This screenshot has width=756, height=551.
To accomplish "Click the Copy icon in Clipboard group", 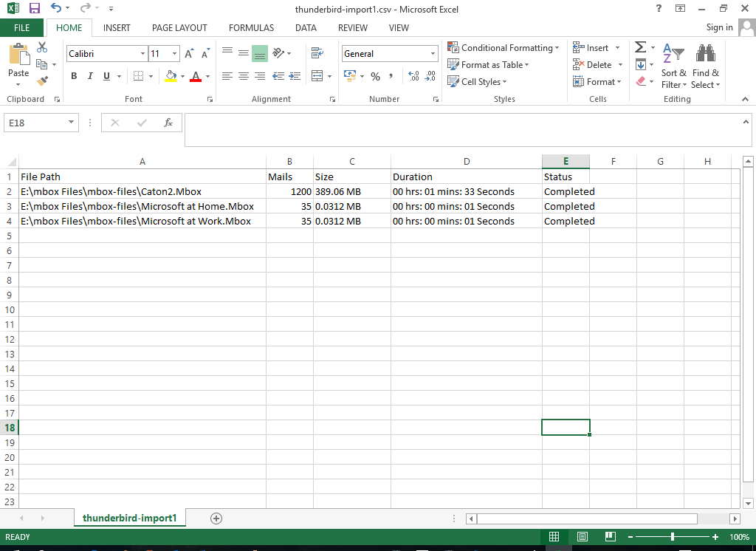I will click(x=42, y=64).
